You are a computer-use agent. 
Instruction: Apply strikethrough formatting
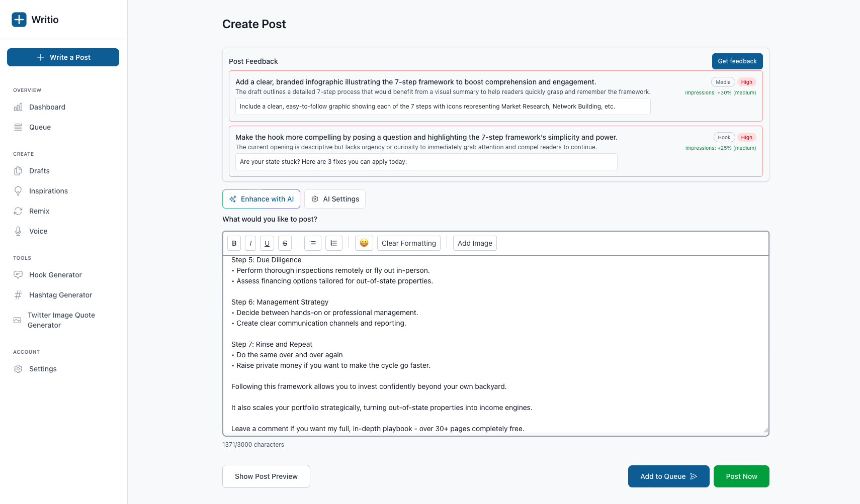pos(285,243)
